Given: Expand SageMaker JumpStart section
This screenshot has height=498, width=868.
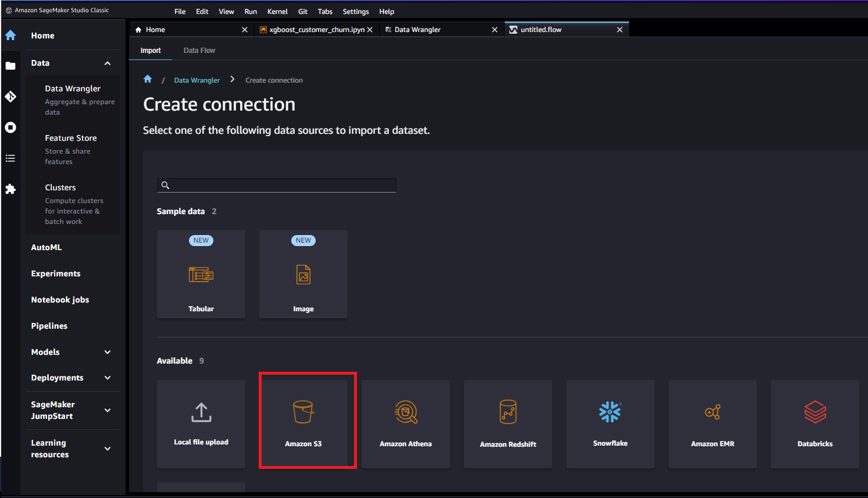Looking at the screenshot, I should [x=108, y=410].
